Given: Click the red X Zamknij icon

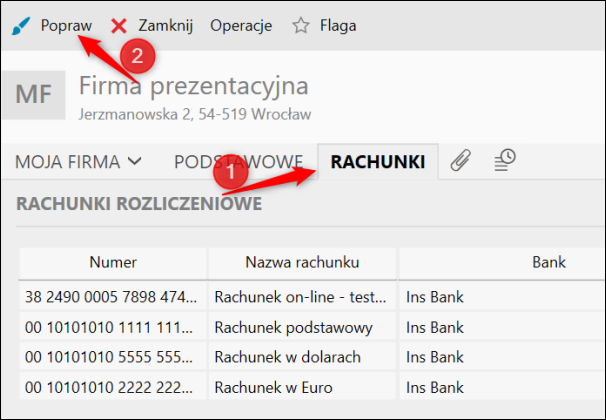Looking at the screenshot, I should tap(119, 26).
